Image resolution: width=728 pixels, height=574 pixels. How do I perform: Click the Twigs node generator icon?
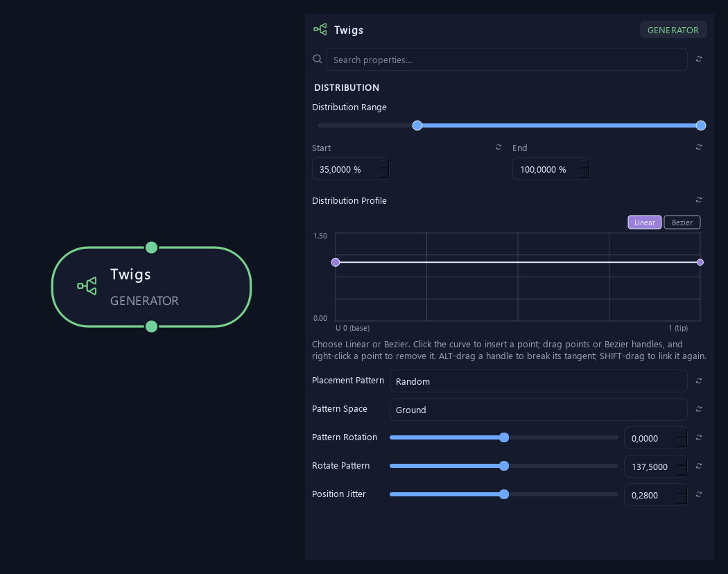click(87, 286)
